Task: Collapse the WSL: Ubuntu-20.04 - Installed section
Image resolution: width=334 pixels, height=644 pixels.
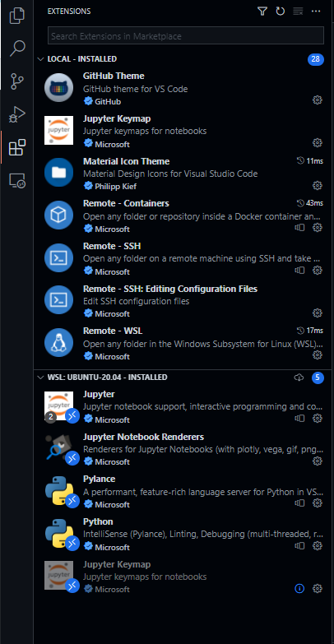Action: click(x=40, y=377)
